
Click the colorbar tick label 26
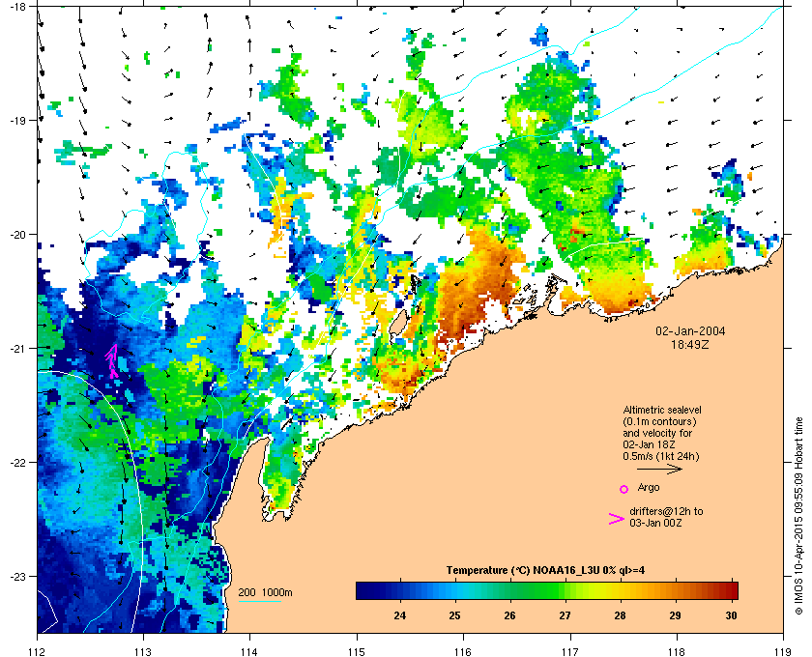pyautogui.click(x=510, y=615)
